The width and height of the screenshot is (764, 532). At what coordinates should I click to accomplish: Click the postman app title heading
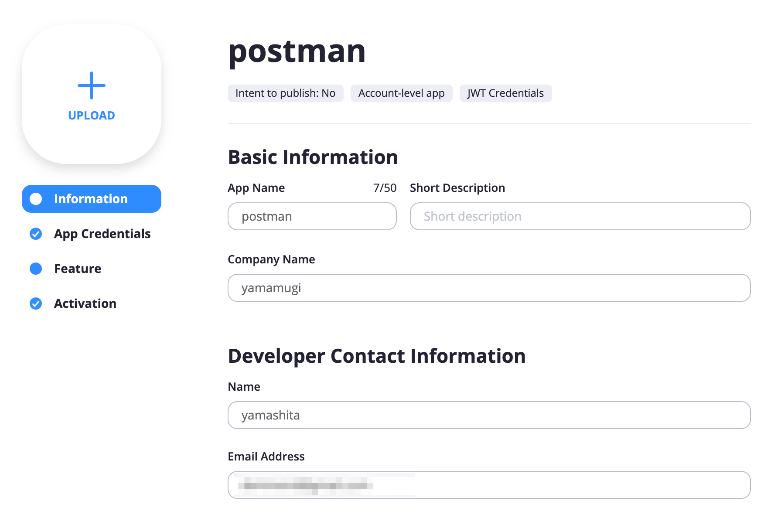(297, 51)
